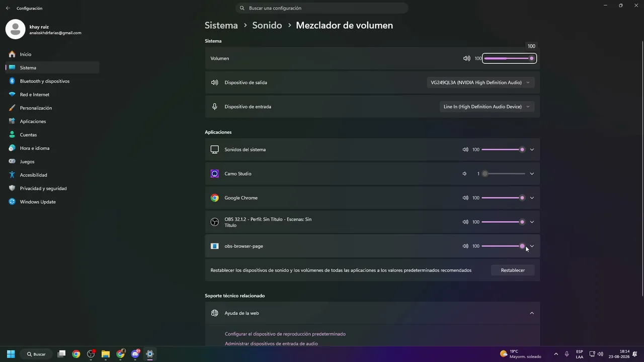The image size is (644, 362).
Task: Click the Dispositivo de salida speaker icon
Action: click(214, 82)
